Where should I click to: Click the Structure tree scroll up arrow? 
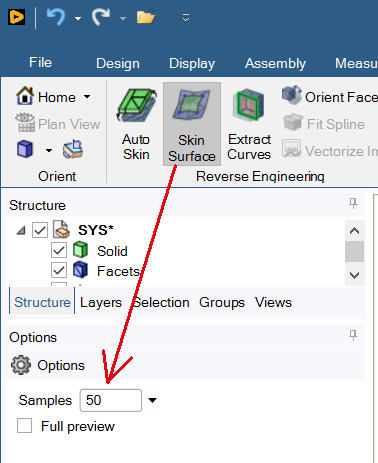[354, 231]
